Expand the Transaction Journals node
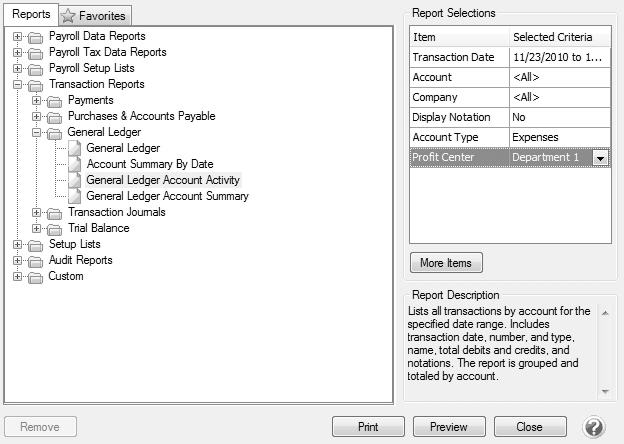Viewport: 624px width, 444px height. pyautogui.click(x=37, y=212)
